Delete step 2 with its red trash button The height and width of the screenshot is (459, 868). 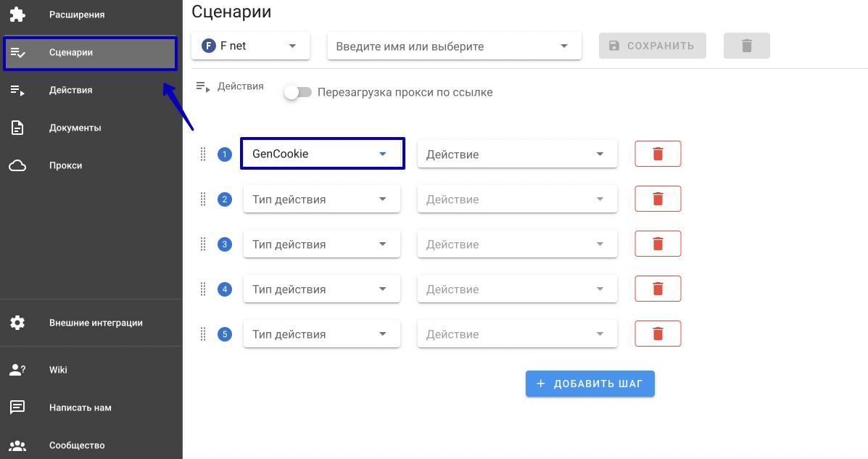(658, 199)
